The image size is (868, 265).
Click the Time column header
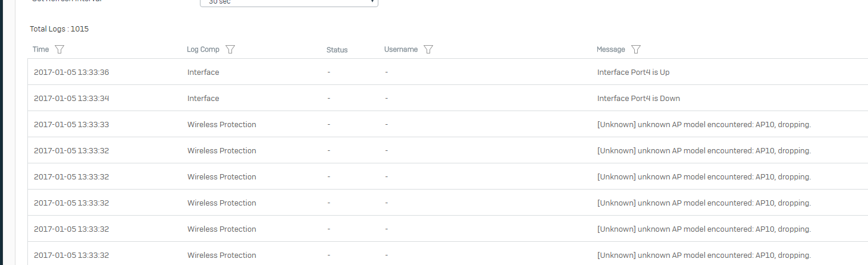coord(40,49)
